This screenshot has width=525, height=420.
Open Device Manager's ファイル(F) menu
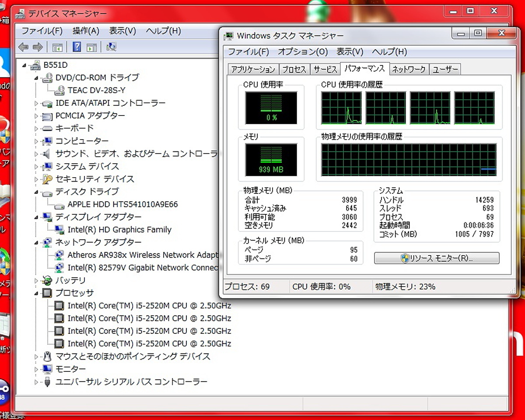click(x=42, y=31)
